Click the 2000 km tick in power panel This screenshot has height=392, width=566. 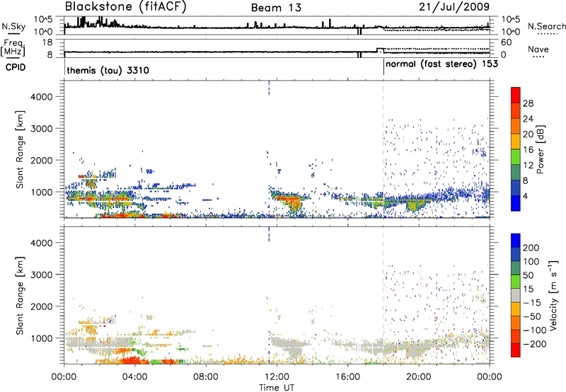(41, 161)
